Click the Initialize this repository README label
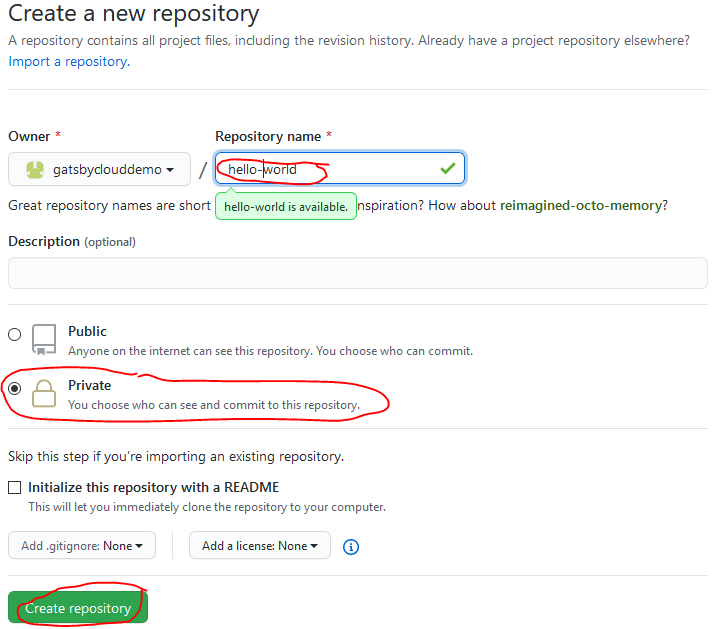The image size is (715, 629). point(153,487)
